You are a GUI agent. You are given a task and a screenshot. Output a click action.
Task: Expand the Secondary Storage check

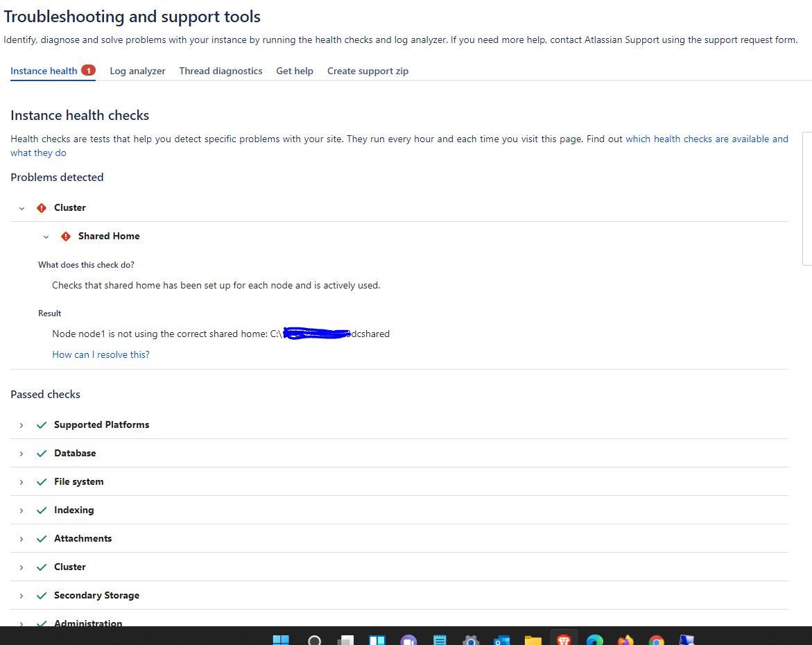[21, 596]
